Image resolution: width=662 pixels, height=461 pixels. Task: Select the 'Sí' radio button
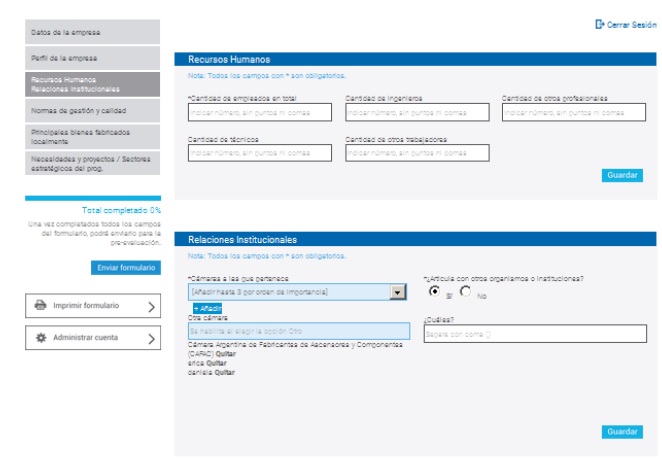coord(434,291)
